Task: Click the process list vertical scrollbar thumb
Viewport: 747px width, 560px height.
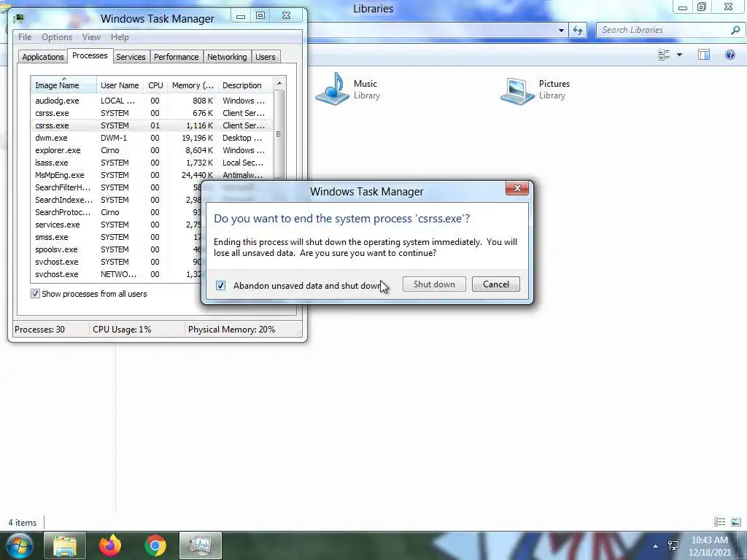Action: 279,134
